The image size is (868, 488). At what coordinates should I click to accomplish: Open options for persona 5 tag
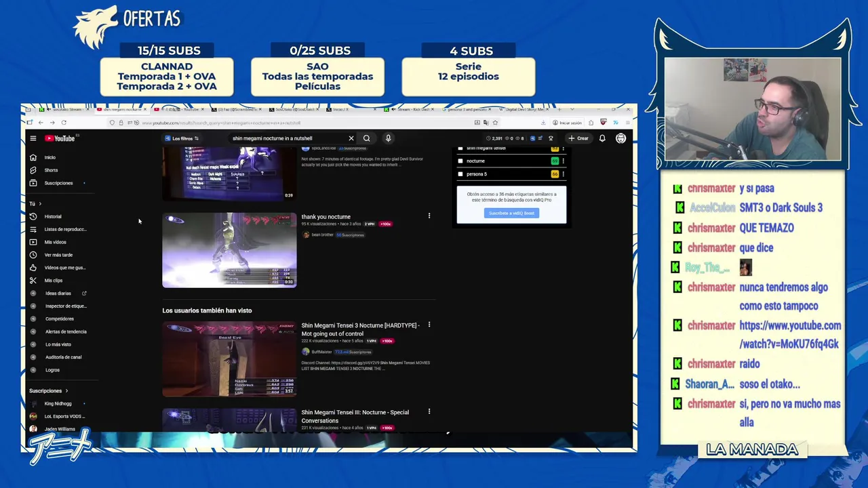(x=563, y=174)
